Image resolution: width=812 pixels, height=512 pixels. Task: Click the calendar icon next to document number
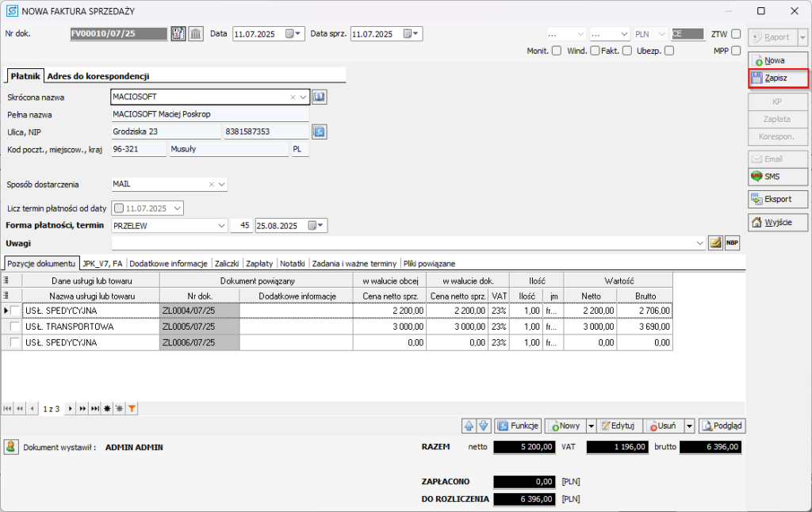[178, 34]
